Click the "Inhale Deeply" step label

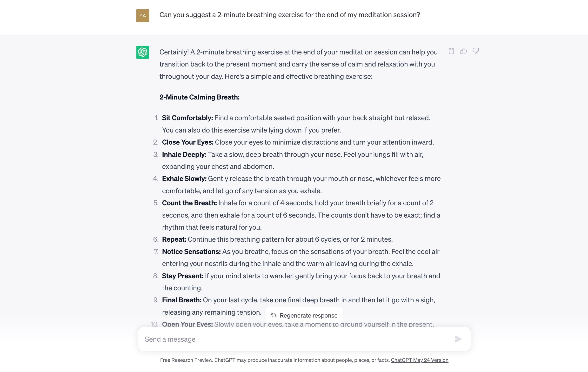[x=184, y=154]
